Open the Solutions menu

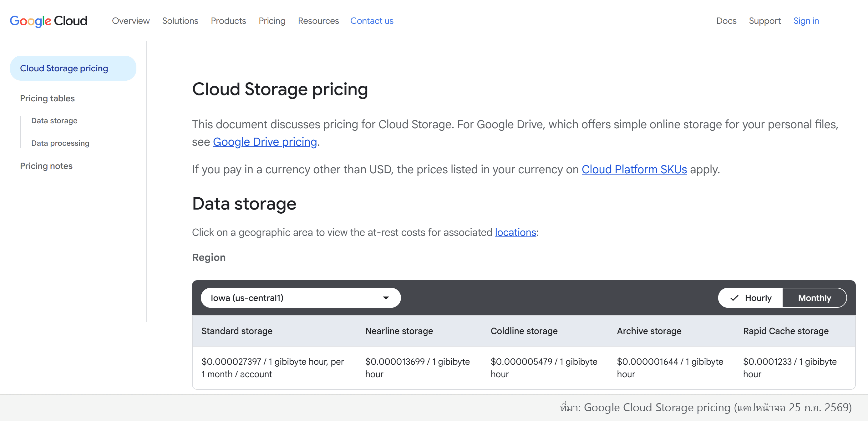pyautogui.click(x=180, y=21)
